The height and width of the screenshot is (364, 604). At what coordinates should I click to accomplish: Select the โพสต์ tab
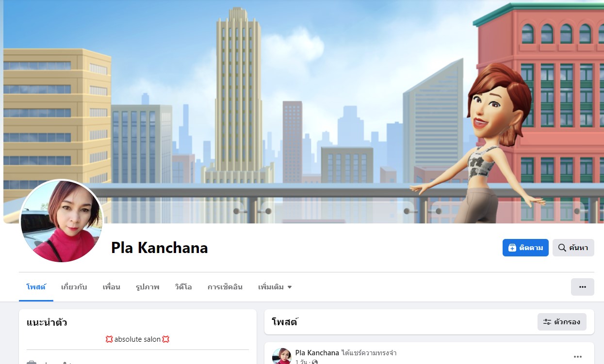36,287
